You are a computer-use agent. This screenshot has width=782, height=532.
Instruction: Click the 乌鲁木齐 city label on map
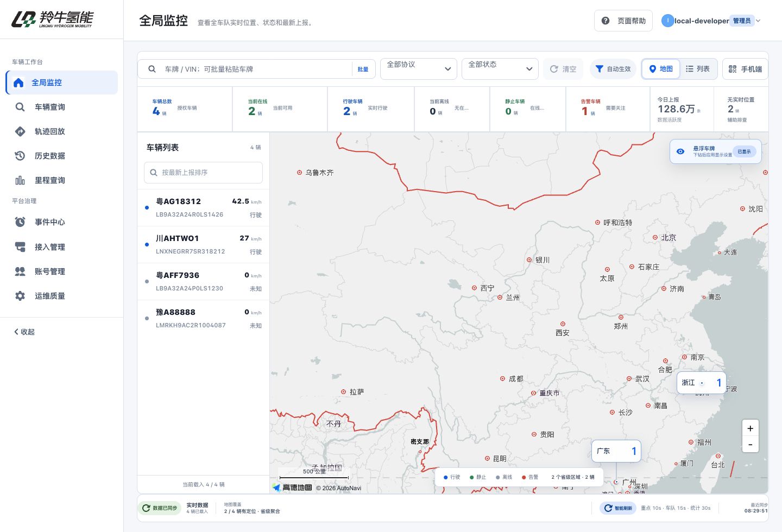pos(319,173)
